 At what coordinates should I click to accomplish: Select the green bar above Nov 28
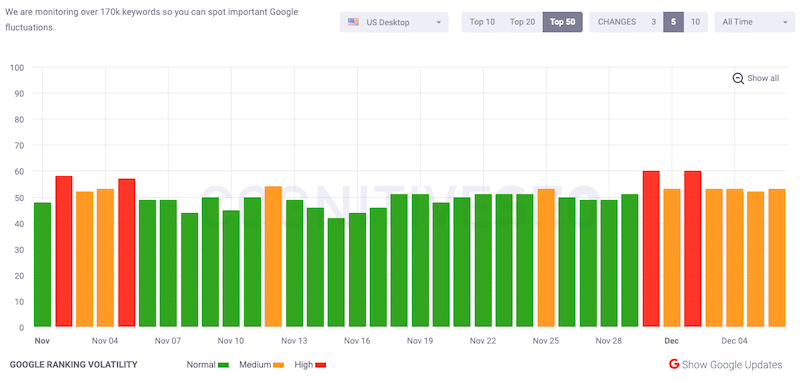(x=609, y=263)
